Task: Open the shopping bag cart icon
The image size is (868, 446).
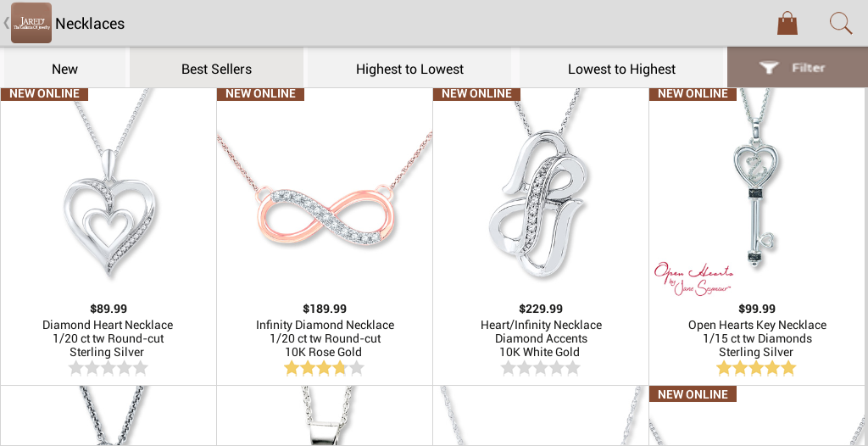Action: [x=787, y=24]
